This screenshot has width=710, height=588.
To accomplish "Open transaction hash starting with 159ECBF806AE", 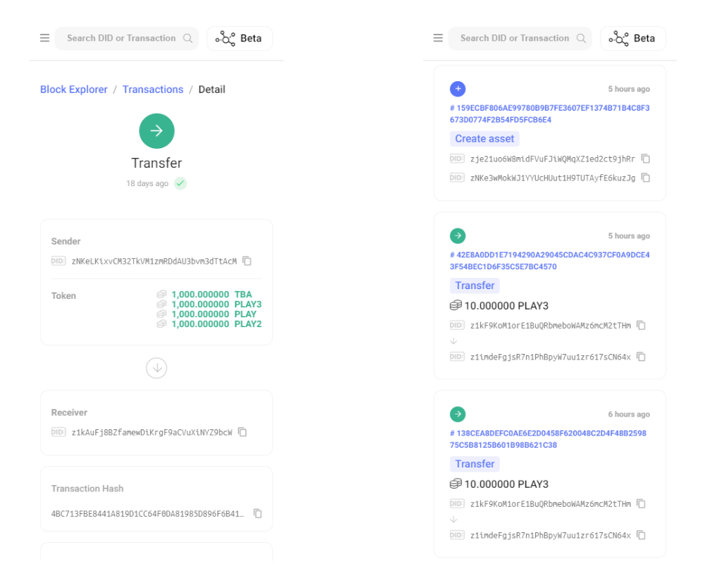I will point(549,114).
